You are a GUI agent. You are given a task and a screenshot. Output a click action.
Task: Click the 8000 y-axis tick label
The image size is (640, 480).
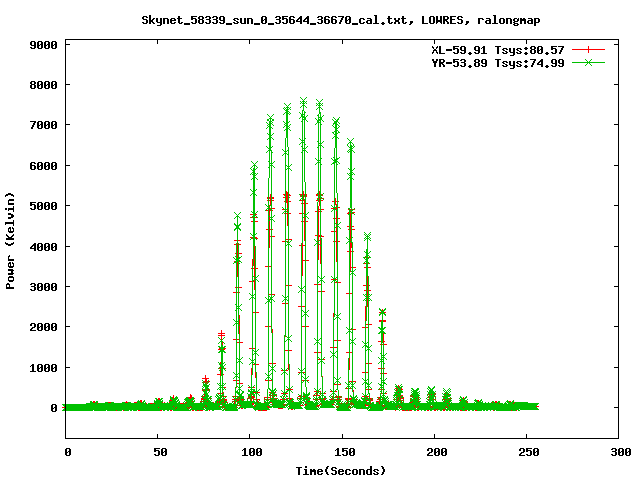[x=43, y=85]
